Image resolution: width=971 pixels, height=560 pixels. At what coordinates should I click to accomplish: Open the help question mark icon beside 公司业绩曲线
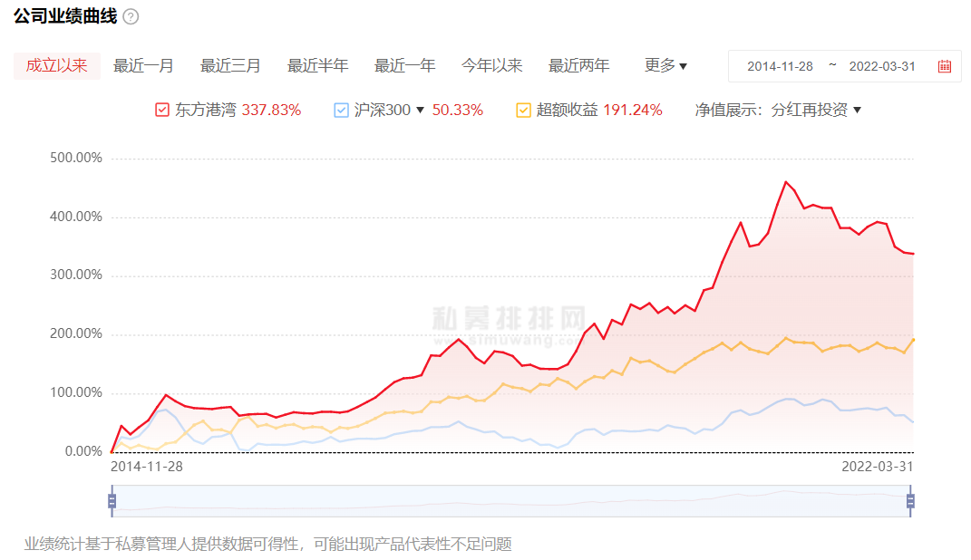coord(131,16)
